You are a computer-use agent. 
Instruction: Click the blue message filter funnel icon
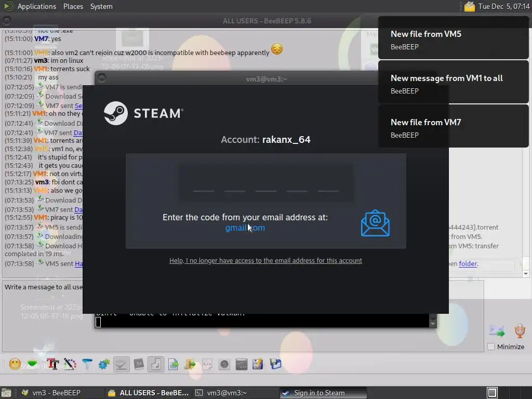tap(87, 364)
